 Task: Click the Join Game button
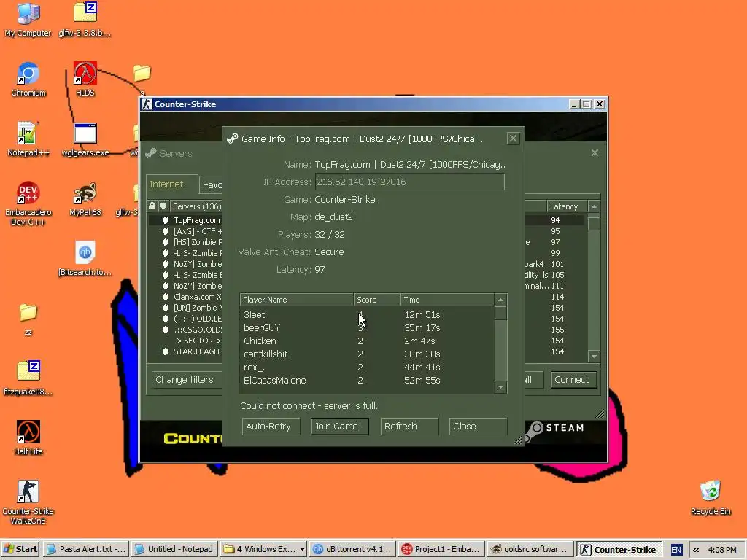(x=340, y=426)
